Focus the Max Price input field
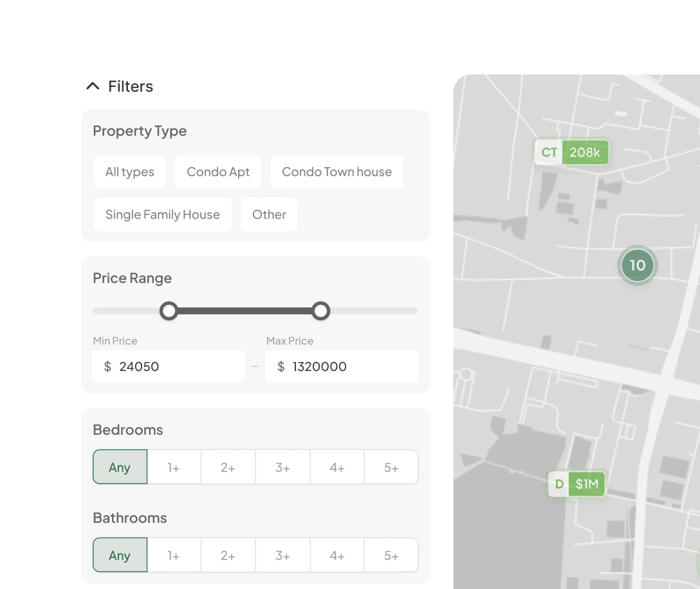 click(347, 367)
